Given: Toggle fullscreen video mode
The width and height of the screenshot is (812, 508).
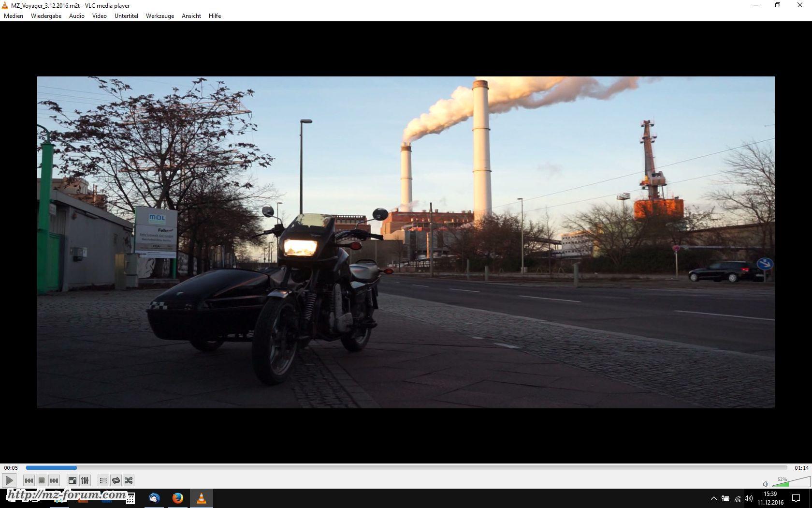Looking at the screenshot, I should click(72, 480).
